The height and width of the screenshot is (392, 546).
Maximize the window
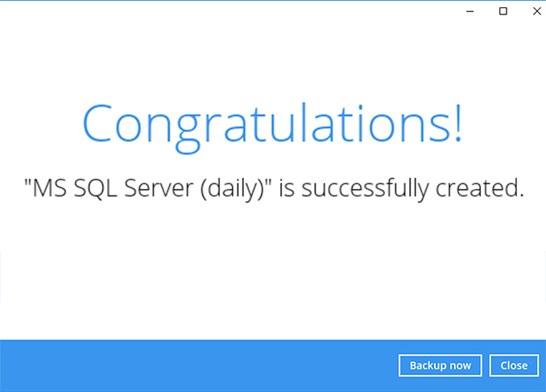tap(503, 11)
